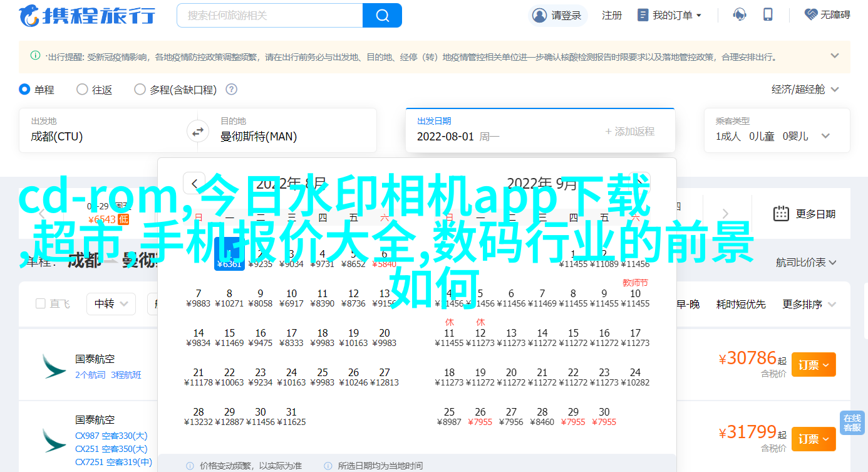Open 无障碍 accessibility mode

tap(827, 14)
